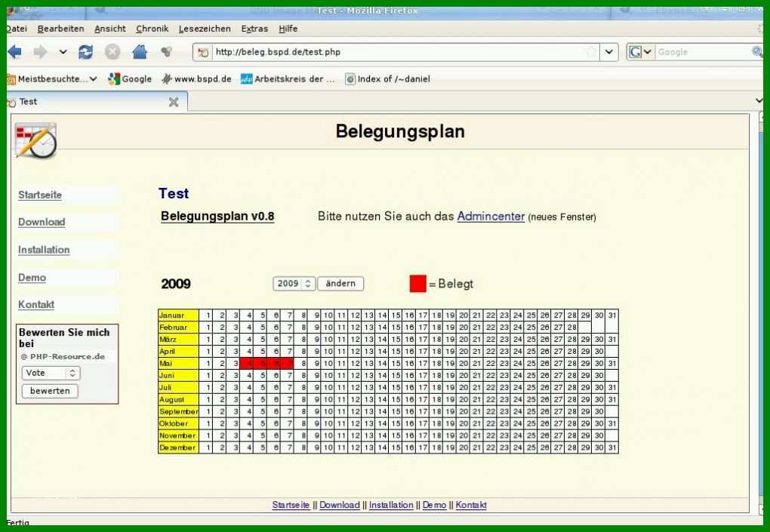Open the Lesezeichen menu
770x532 pixels.
click(x=205, y=29)
